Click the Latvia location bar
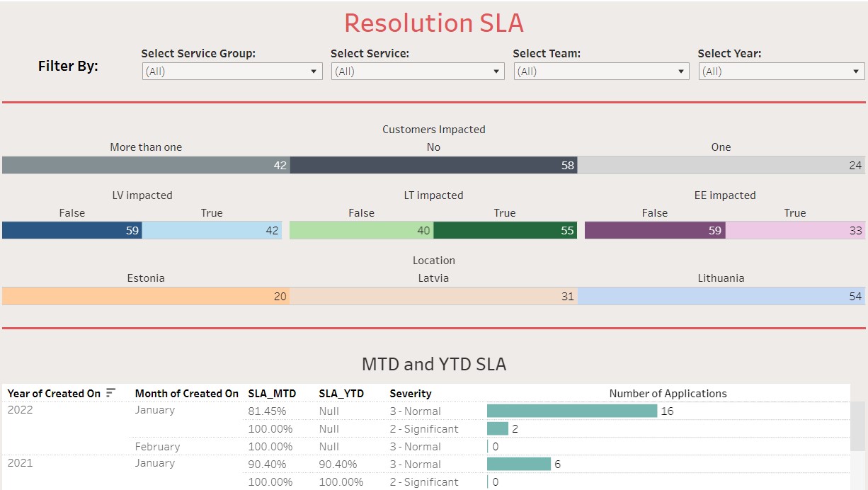Image resolution: width=868 pixels, height=490 pixels. [433, 296]
